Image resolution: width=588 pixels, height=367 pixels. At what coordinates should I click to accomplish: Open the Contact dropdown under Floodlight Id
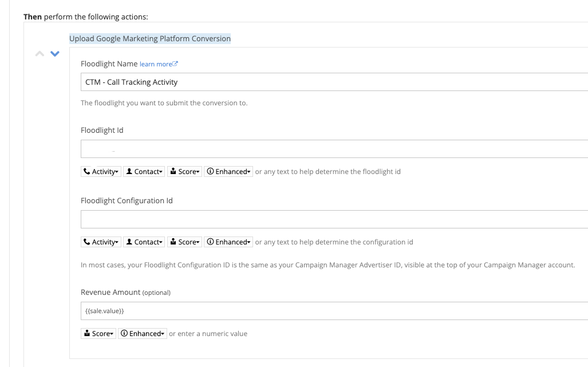(143, 171)
